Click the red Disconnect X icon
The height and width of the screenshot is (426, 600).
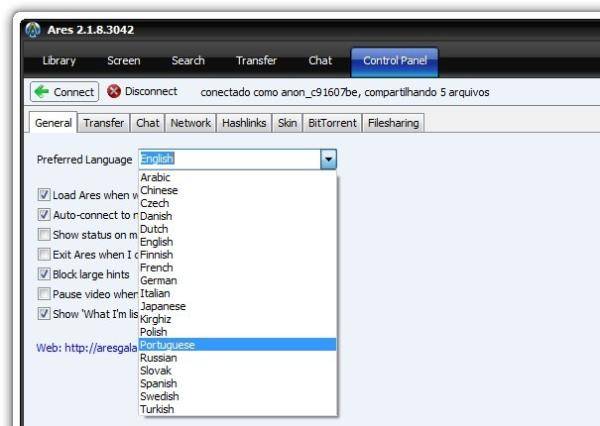click(114, 91)
